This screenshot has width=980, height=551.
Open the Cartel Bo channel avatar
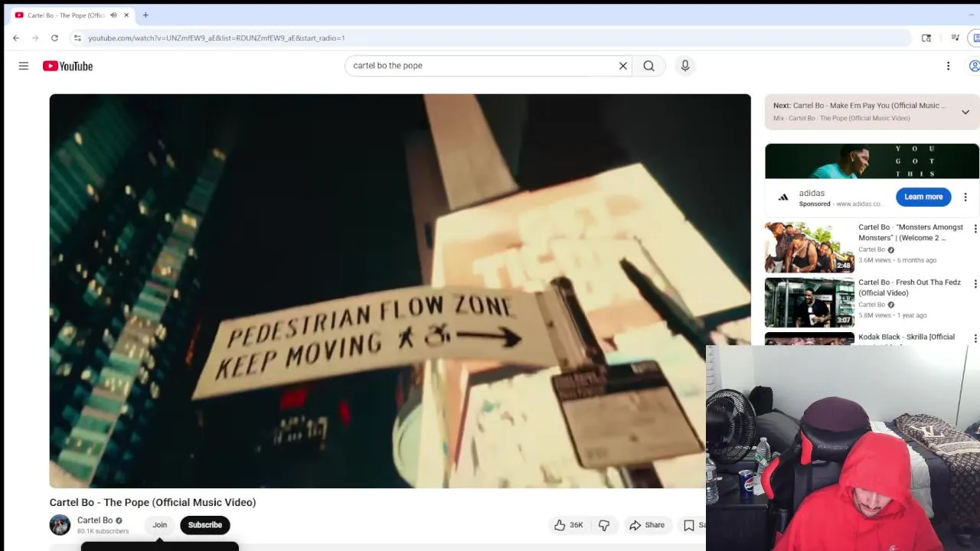(60, 525)
